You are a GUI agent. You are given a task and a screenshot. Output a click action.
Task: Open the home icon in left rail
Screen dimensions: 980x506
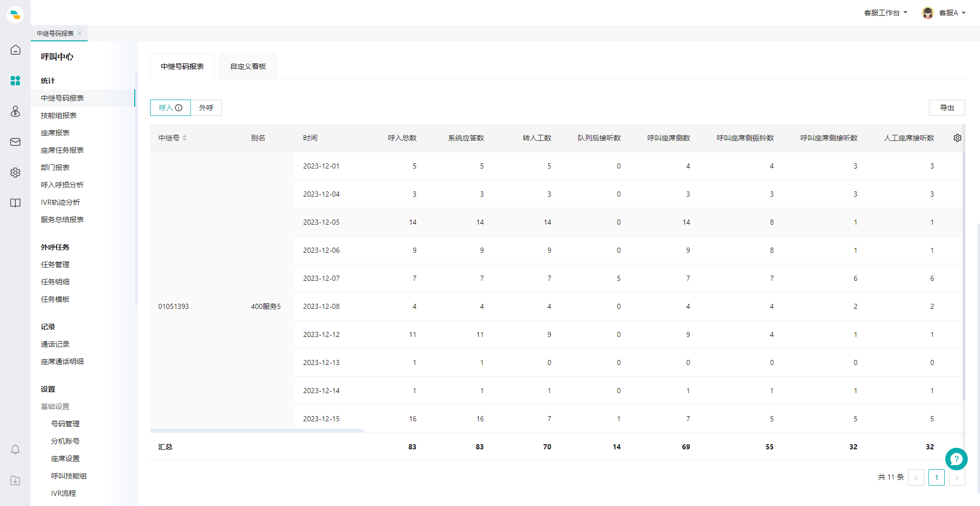pos(15,50)
